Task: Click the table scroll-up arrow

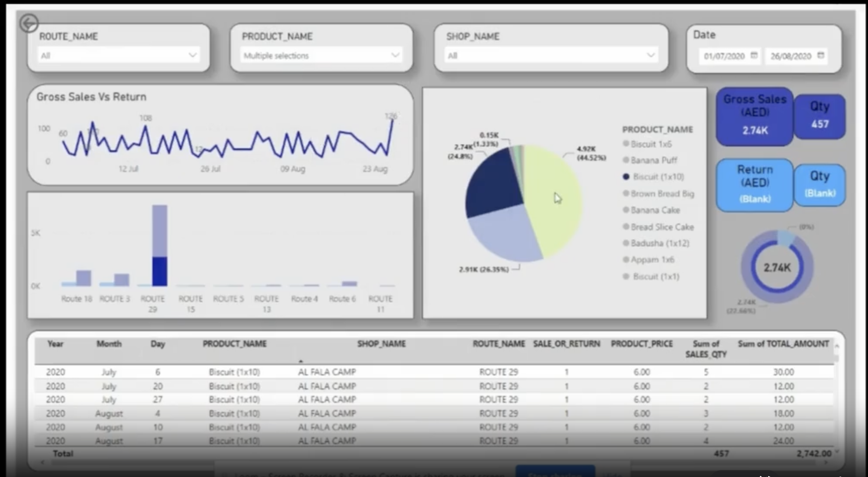Action: pyautogui.click(x=837, y=346)
